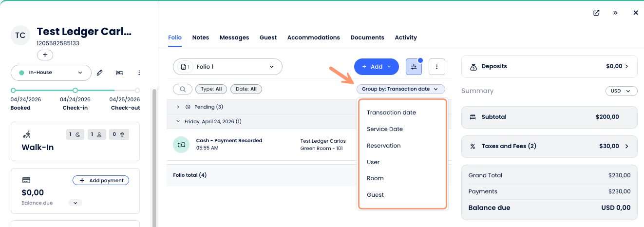Click the folio search magnifier
The image size is (644, 227).
183,89
